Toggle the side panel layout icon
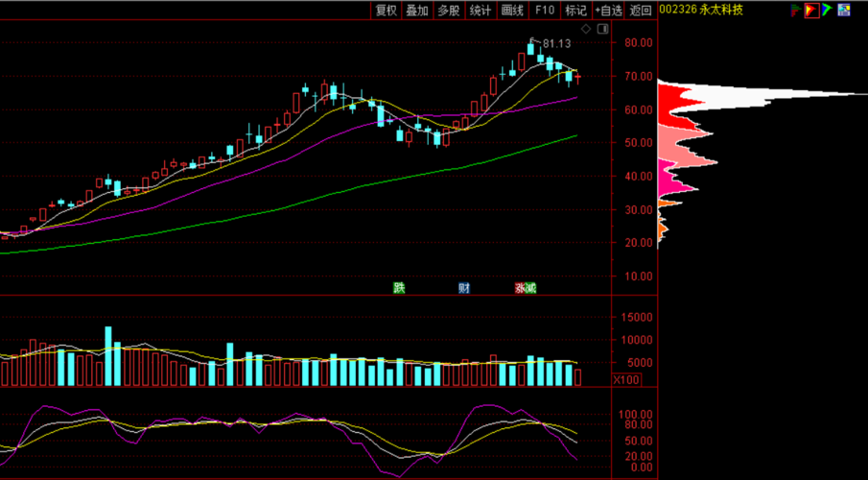868x480 pixels. pyautogui.click(x=603, y=29)
